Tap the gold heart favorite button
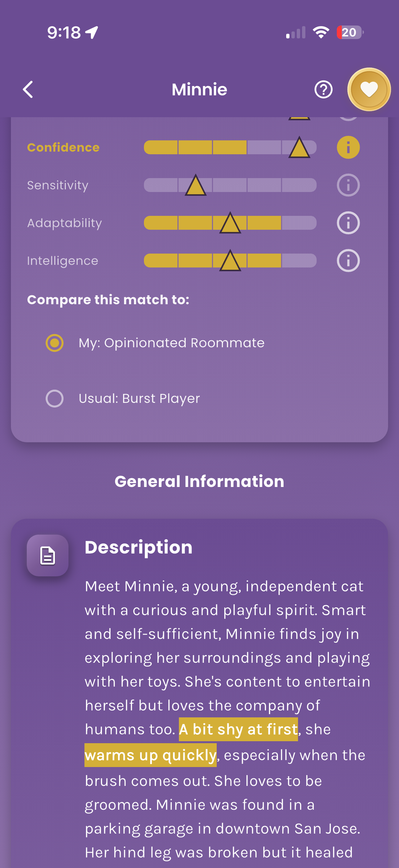This screenshot has width=399, height=868. coord(369,90)
